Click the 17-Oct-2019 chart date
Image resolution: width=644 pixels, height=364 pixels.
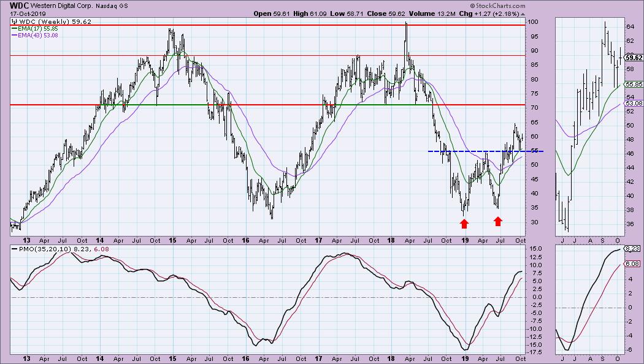click(x=28, y=13)
